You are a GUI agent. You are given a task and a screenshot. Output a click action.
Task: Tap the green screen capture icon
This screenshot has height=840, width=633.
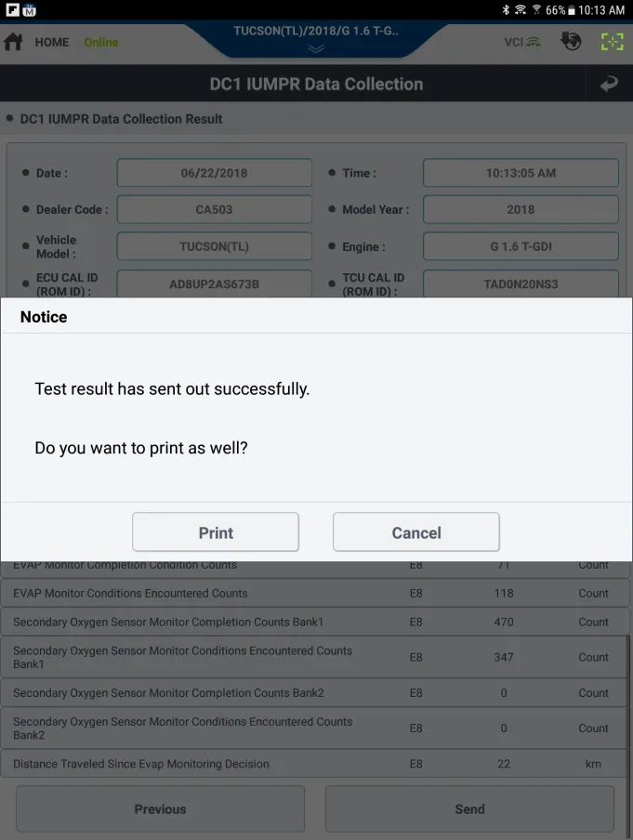pos(613,42)
